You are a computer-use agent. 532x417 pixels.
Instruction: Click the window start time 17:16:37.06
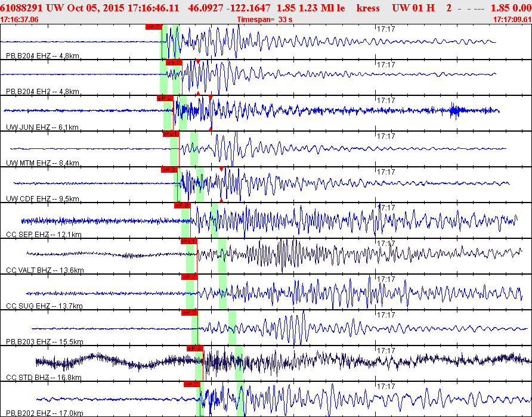pyautogui.click(x=19, y=20)
